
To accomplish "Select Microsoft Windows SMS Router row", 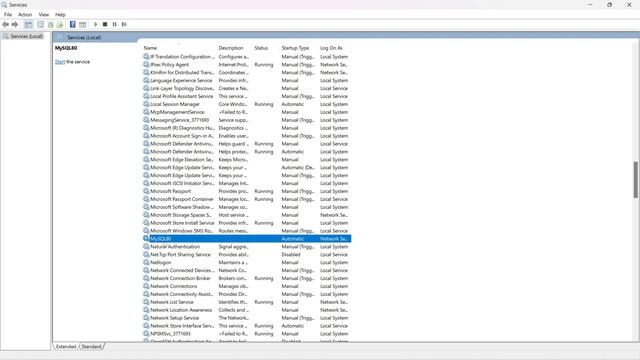I will pyautogui.click(x=247, y=231).
